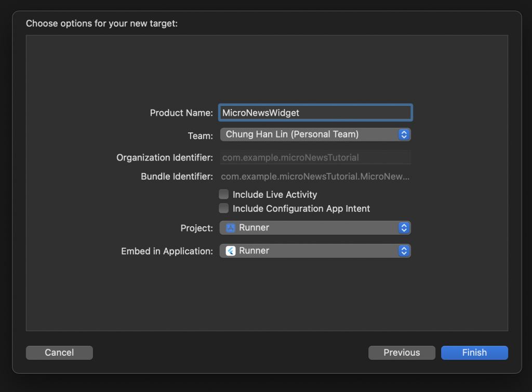
Task: Open the Team dropdown showing Chung Han Lin
Action: coord(310,134)
